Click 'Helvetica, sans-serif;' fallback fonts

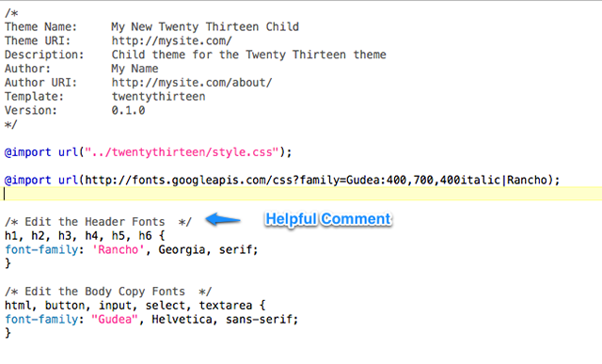tap(225, 319)
